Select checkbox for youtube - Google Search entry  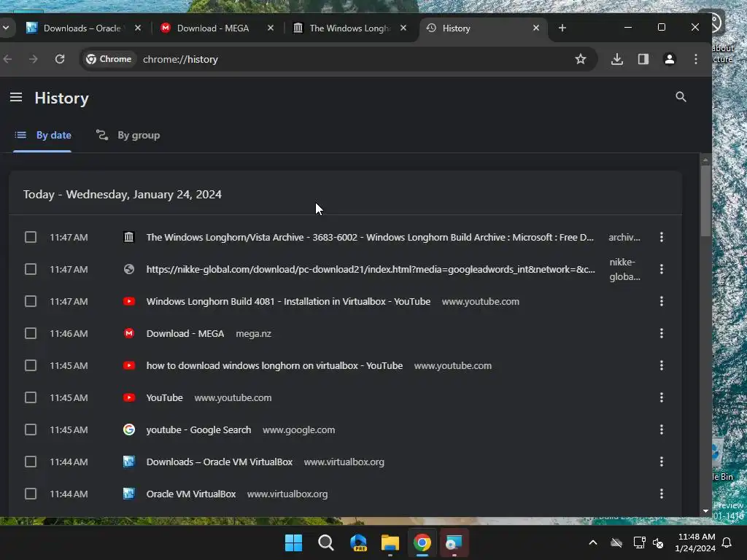coord(31,429)
